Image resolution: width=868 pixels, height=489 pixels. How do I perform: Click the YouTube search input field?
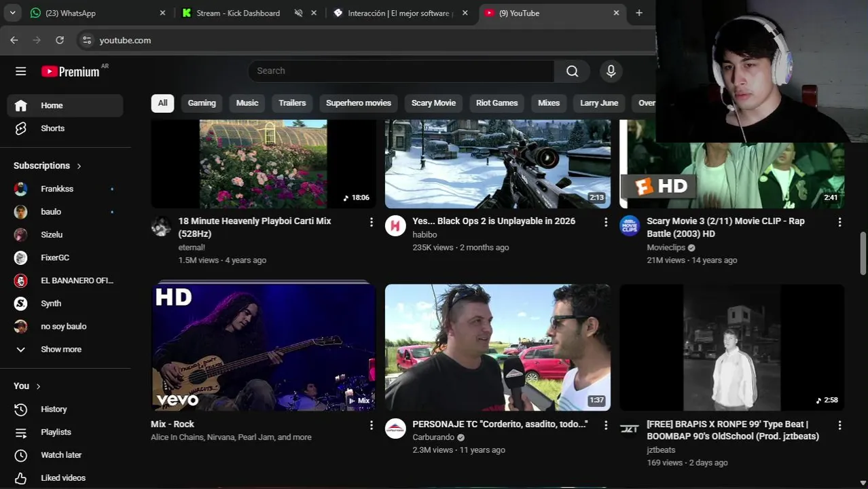point(401,71)
